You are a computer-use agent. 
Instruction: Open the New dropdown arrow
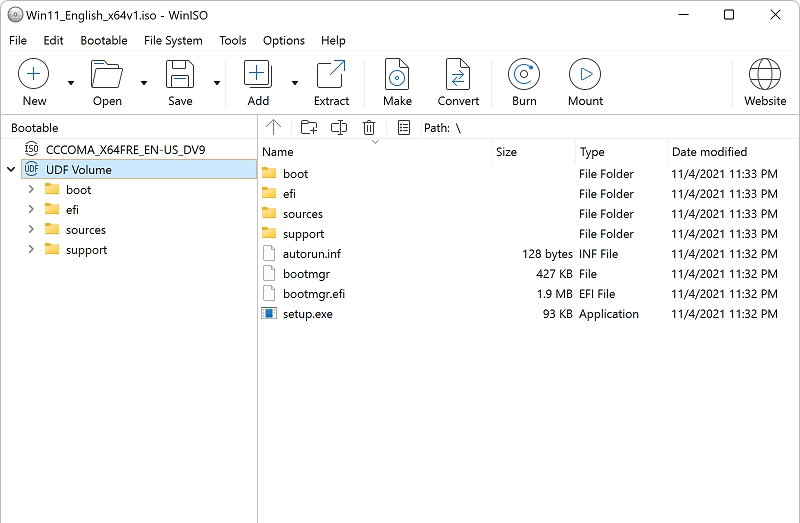pos(71,83)
